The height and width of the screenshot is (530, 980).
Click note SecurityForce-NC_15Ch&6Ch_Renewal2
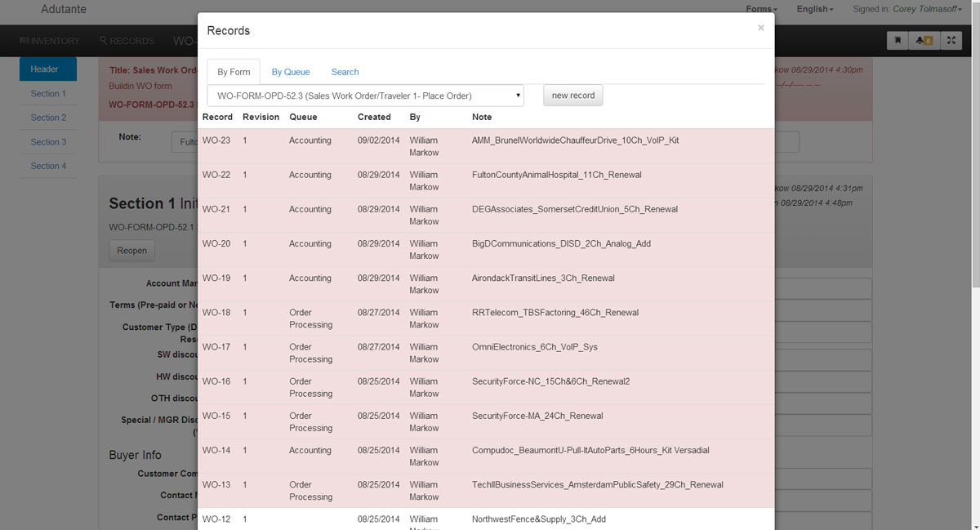pos(551,381)
